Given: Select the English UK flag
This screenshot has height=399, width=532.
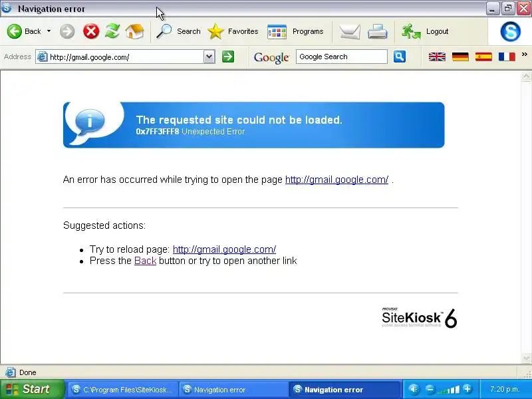Looking at the screenshot, I should pos(437,57).
